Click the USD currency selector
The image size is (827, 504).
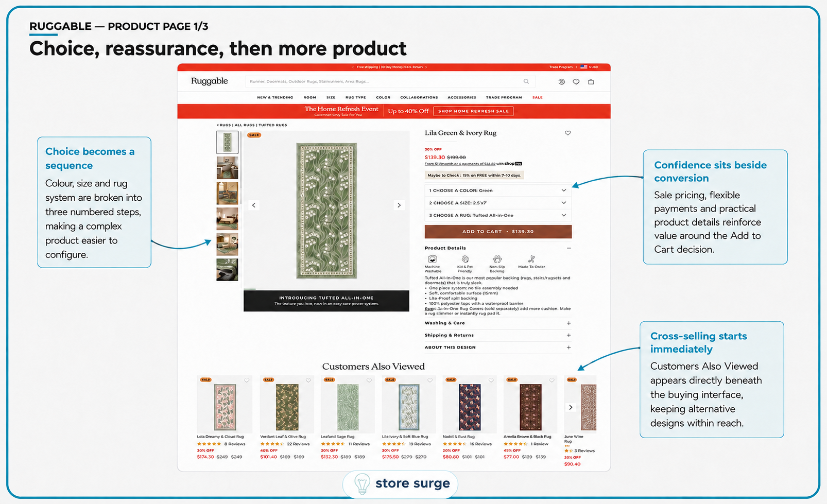(x=590, y=67)
